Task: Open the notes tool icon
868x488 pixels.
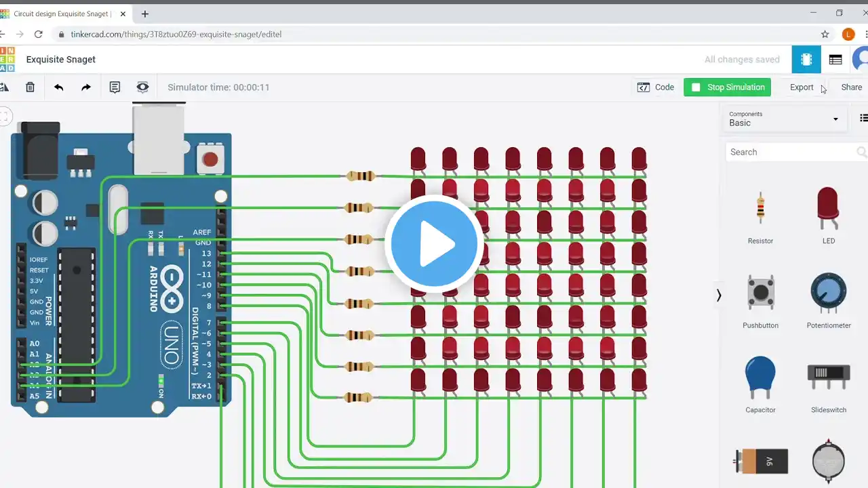Action: click(115, 87)
